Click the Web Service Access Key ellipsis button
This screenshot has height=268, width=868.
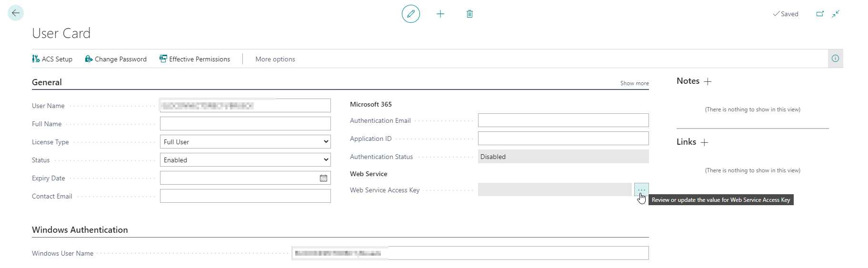[x=641, y=189]
